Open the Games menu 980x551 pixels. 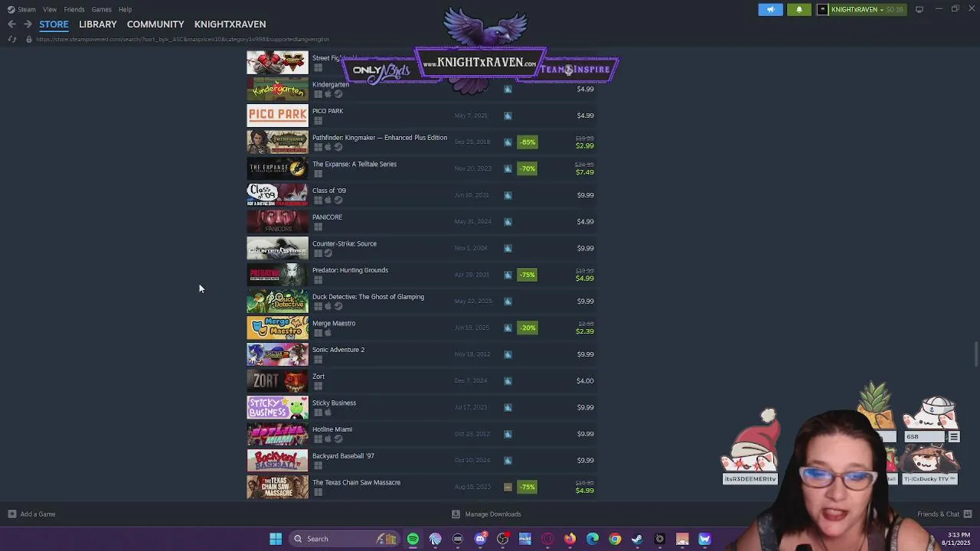(101, 9)
